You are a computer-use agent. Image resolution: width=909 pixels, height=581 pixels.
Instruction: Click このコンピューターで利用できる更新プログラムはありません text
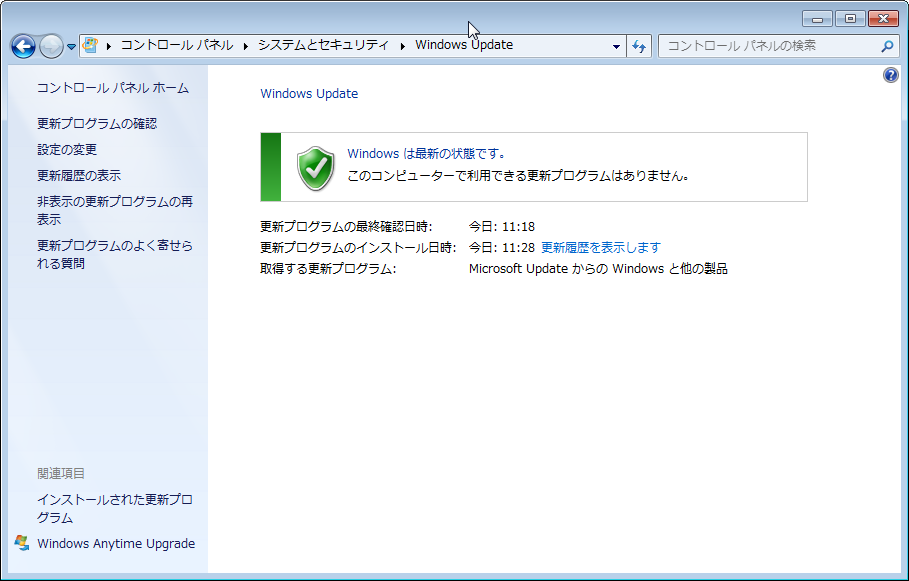519,176
